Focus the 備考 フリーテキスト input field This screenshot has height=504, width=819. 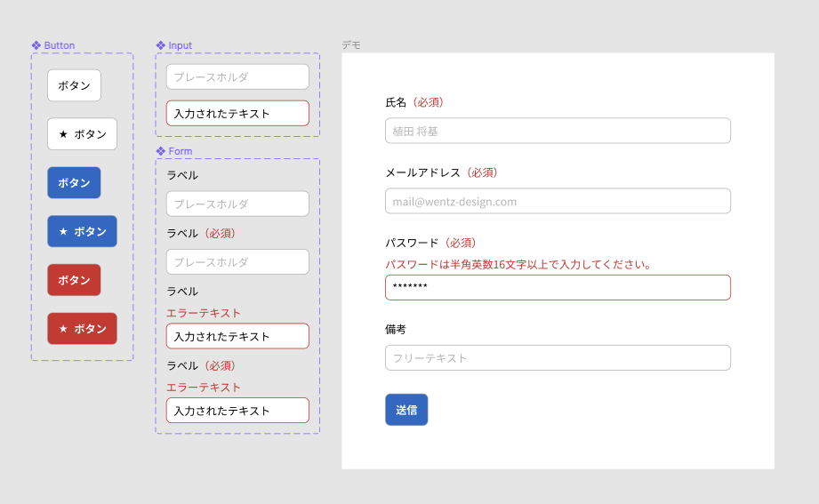coord(558,357)
